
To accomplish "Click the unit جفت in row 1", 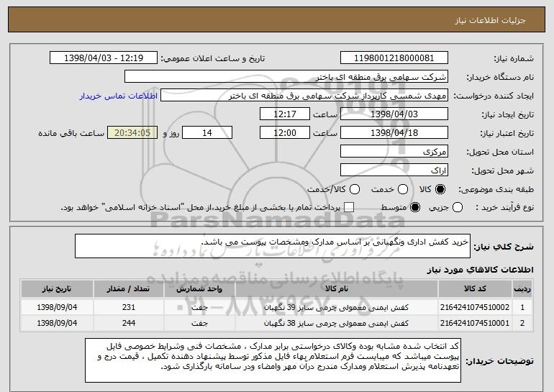I will 199,308.
